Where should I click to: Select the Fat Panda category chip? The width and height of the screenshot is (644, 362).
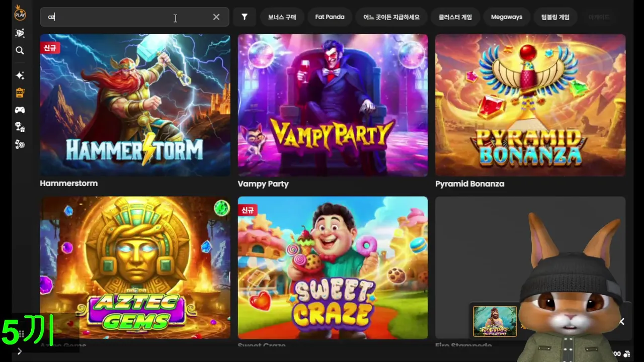(330, 17)
